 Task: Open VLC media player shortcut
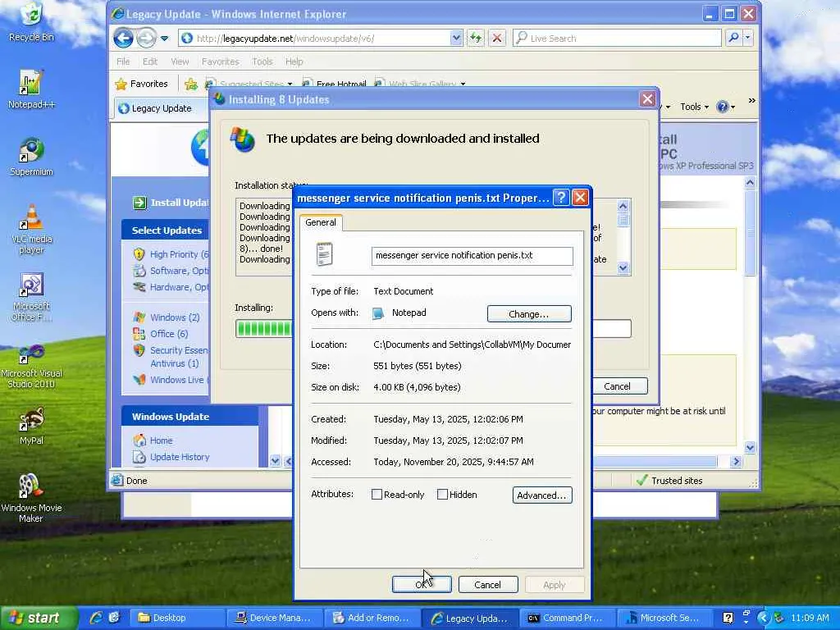[x=32, y=228]
